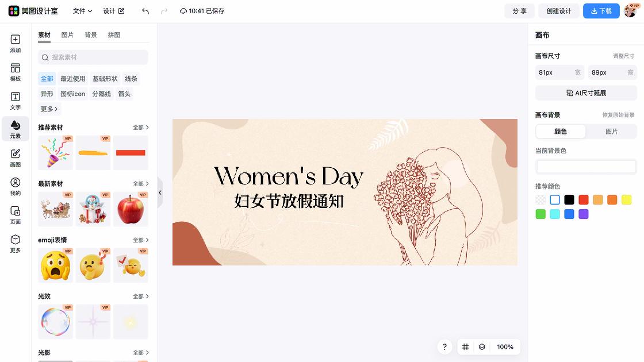Viewport: 644px width, 362px height.
Task: Click the undo arrow in top bar
Action: pos(145,11)
